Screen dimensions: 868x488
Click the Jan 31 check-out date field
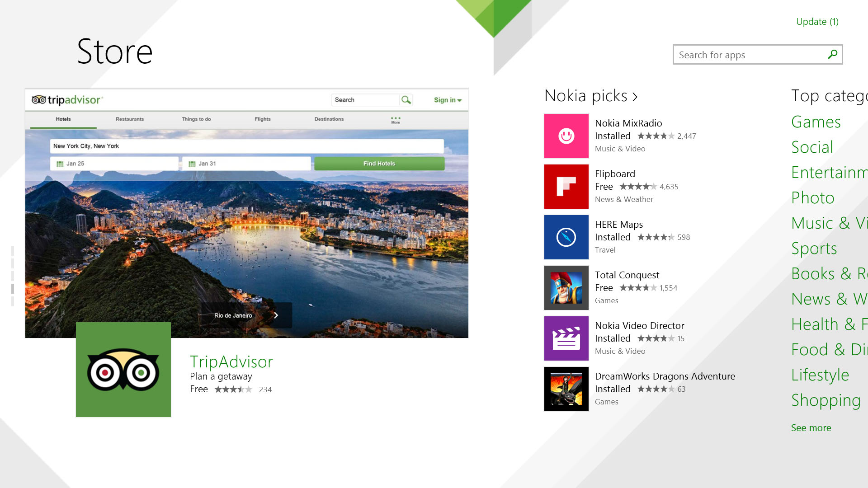[x=246, y=164]
